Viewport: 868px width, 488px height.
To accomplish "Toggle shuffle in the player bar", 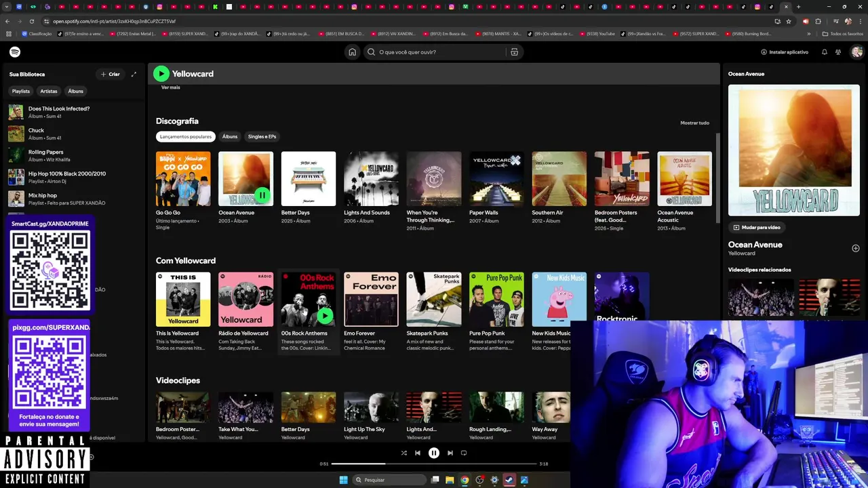I will 403,453.
